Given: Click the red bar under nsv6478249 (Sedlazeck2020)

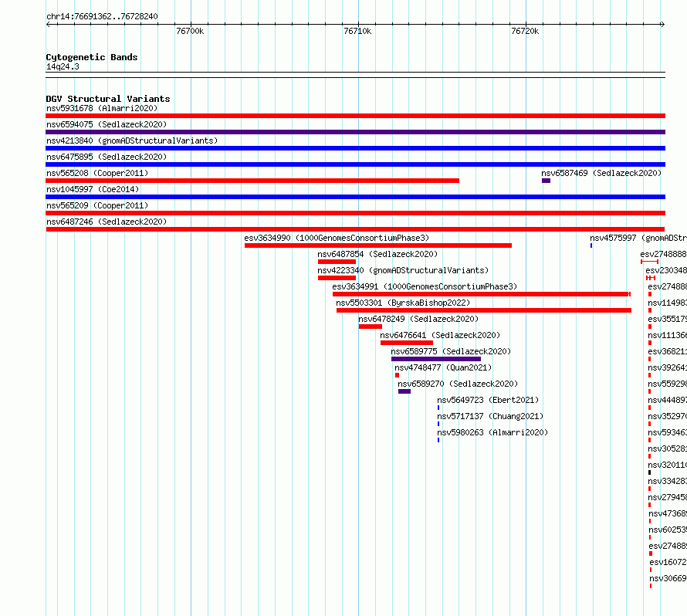Looking at the screenshot, I should pyautogui.click(x=371, y=327).
